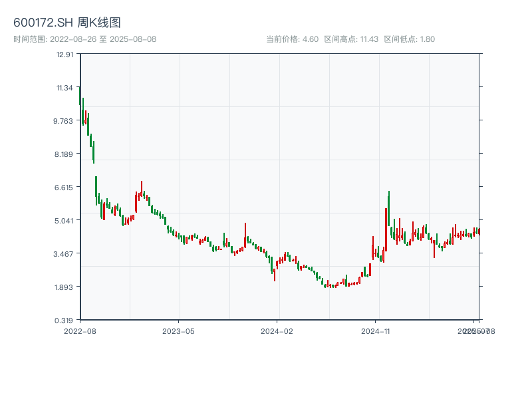
Task: Click x-axis label 2022-08
Action: tap(80, 331)
